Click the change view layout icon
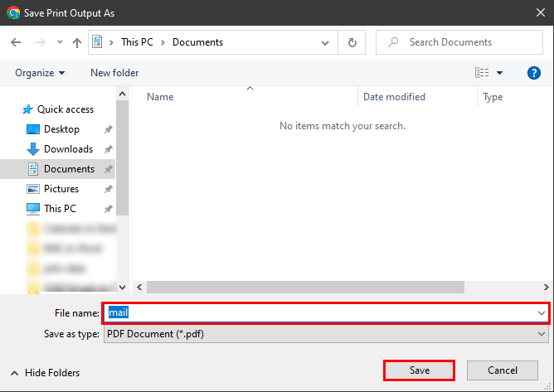 pyautogui.click(x=482, y=73)
